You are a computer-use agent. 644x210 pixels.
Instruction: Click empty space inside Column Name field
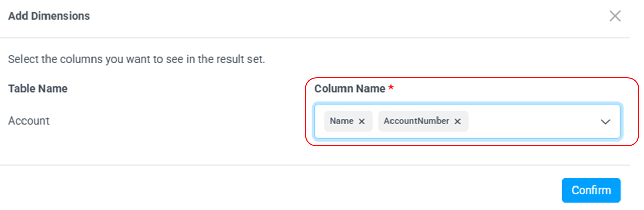(x=532, y=122)
